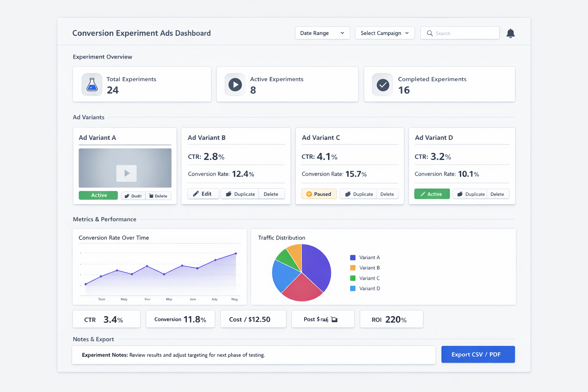
Task: Focus the Search input field
Action: pos(465,33)
